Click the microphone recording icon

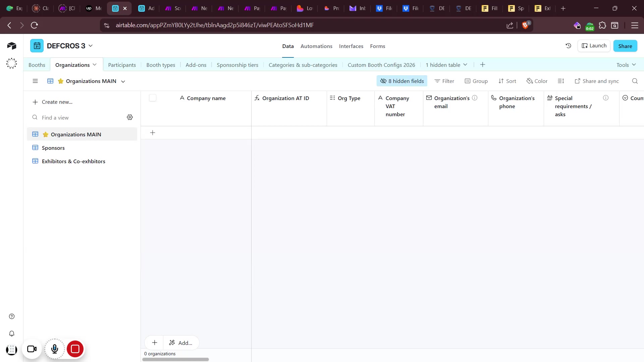point(55,349)
